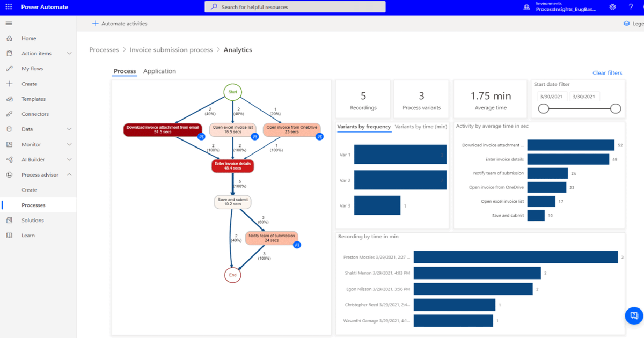The height and width of the screenshot is (338, 644).
Task: Click the 3/30/2021 start date field
Action: (552, 97)
